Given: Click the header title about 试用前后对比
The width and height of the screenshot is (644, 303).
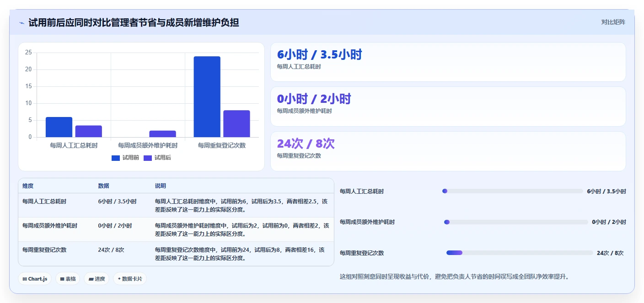Looking at the screenshot, I should (134, 22).
